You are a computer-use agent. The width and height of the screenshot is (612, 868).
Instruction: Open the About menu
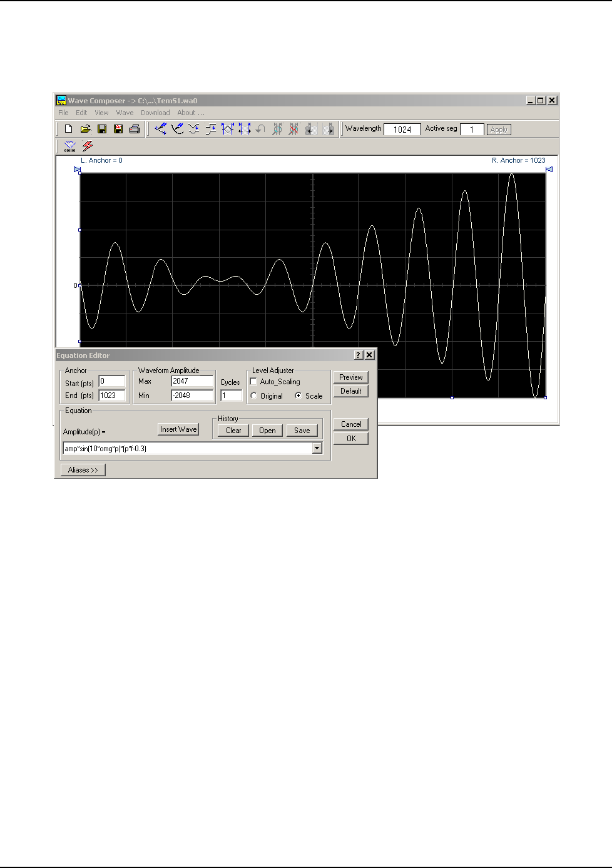190,113
